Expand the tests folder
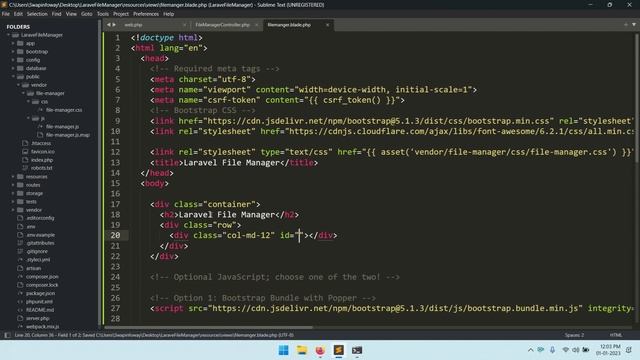 pos(13,202)
